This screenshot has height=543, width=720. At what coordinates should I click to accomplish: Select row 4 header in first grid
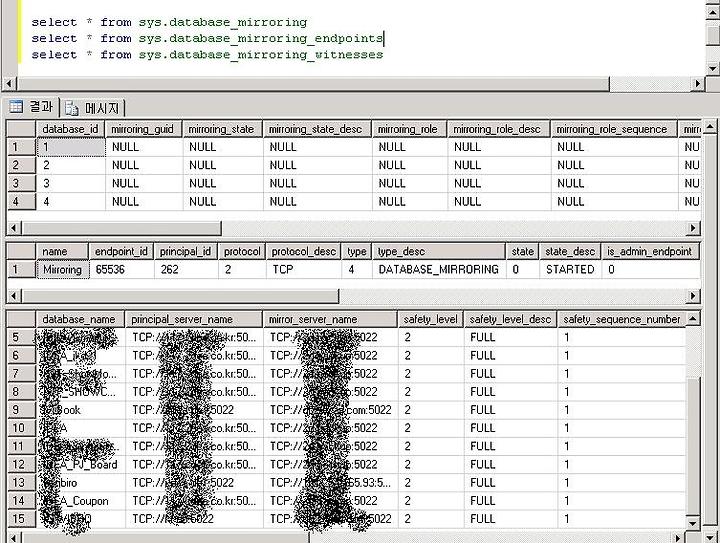tap(21, 202)
